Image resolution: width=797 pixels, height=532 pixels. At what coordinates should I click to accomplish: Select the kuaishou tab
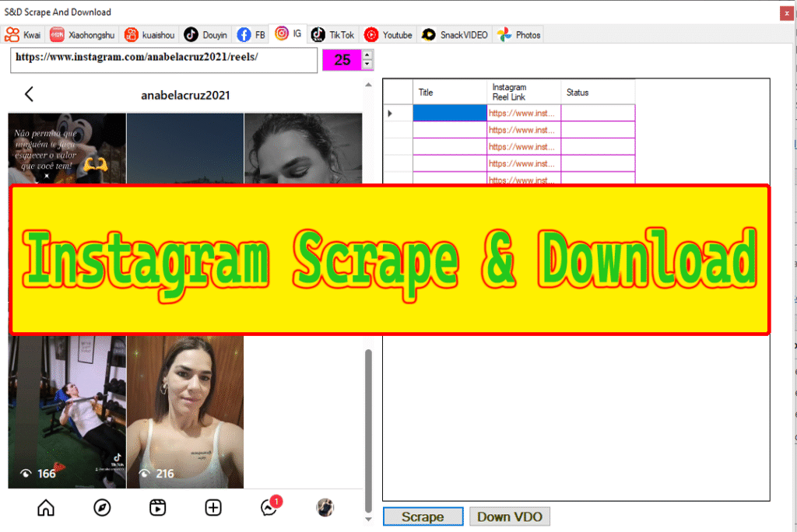(x=149, y=34)
